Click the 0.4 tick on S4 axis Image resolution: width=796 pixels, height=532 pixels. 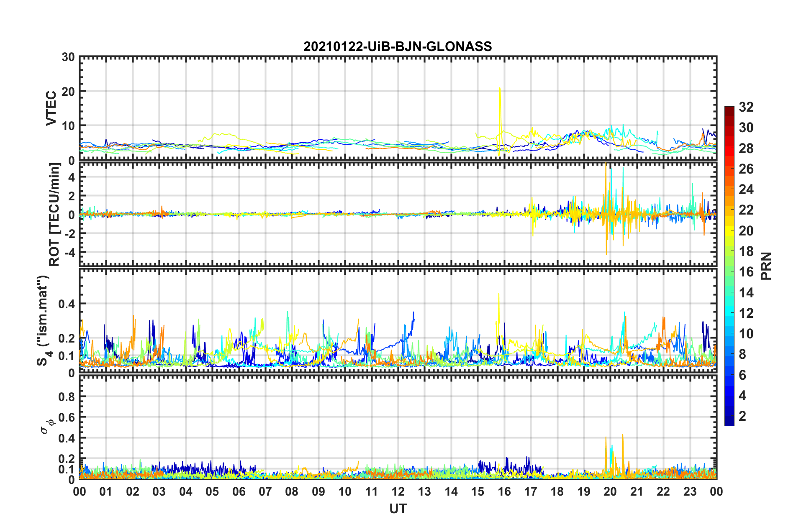pyautogui.click(x=67, y=304)
